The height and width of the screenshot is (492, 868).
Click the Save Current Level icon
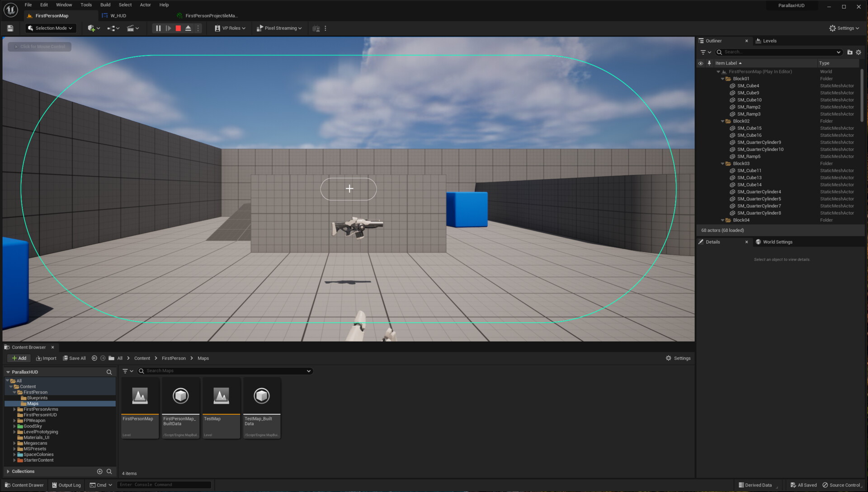coord(9,28)
